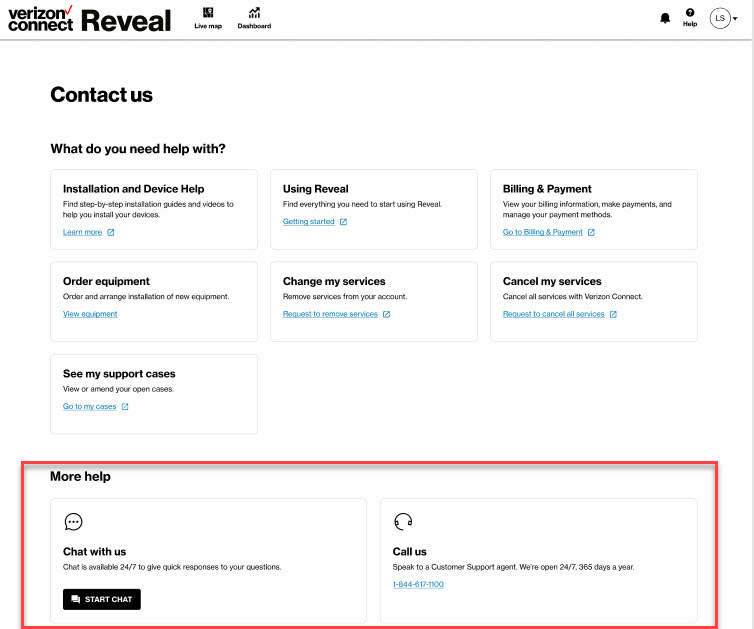
Task: Open Request to remove services link
Action: 330,314
